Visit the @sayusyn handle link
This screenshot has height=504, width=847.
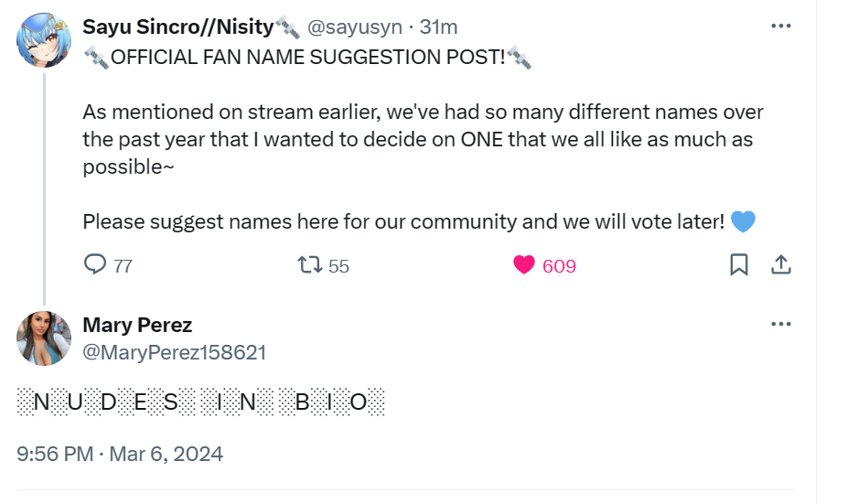point(354,27)
